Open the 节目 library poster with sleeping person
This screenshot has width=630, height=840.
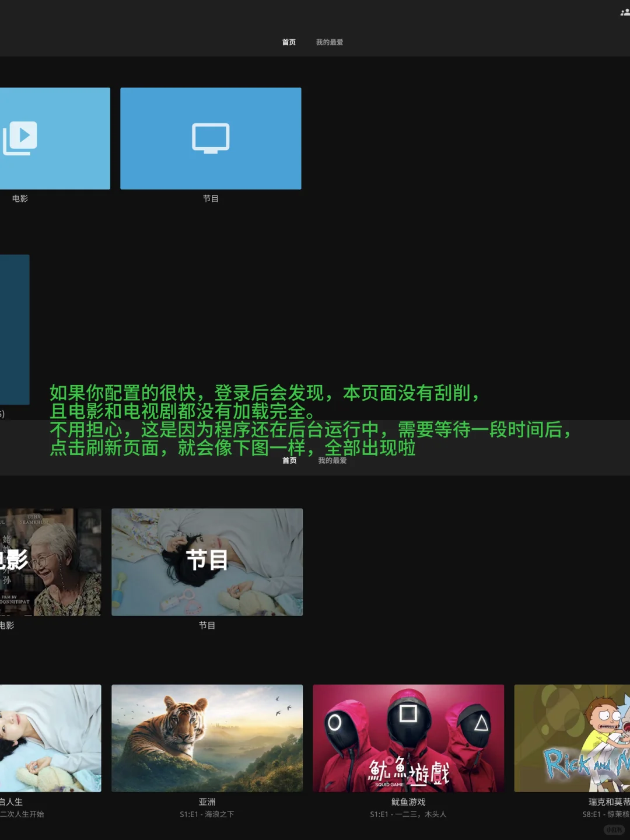coord(207,562)
